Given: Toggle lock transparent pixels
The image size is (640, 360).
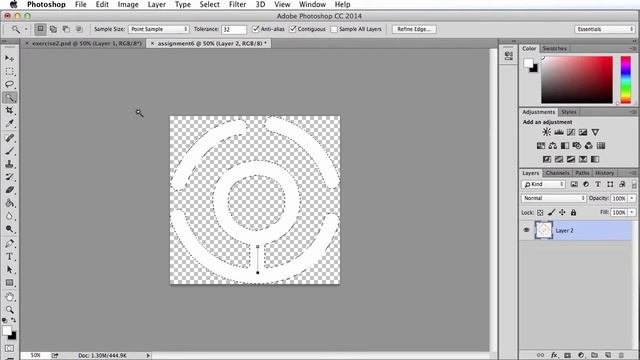Looking at the screenshot, I should click(x=540, y=213).
